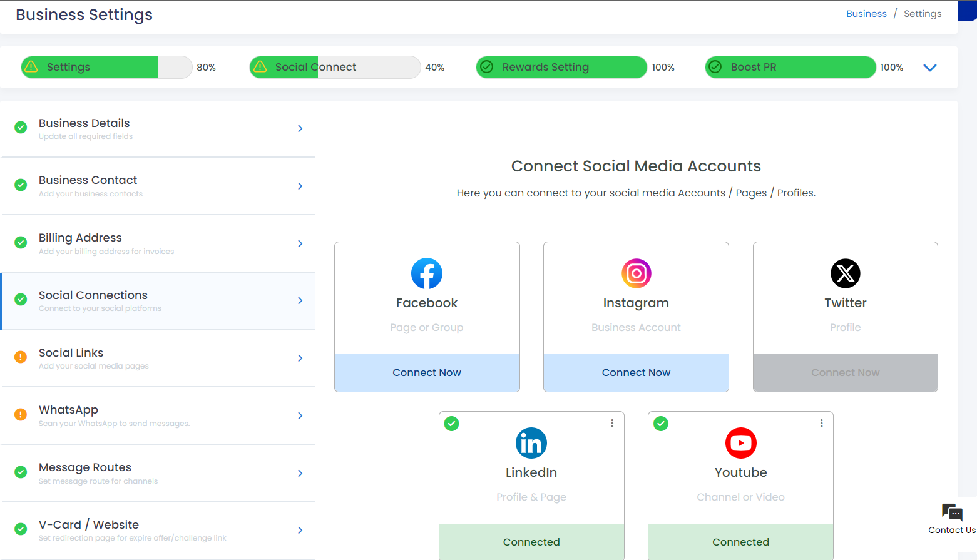Expand Business Contact with its arrow

[x=300, y=186]
